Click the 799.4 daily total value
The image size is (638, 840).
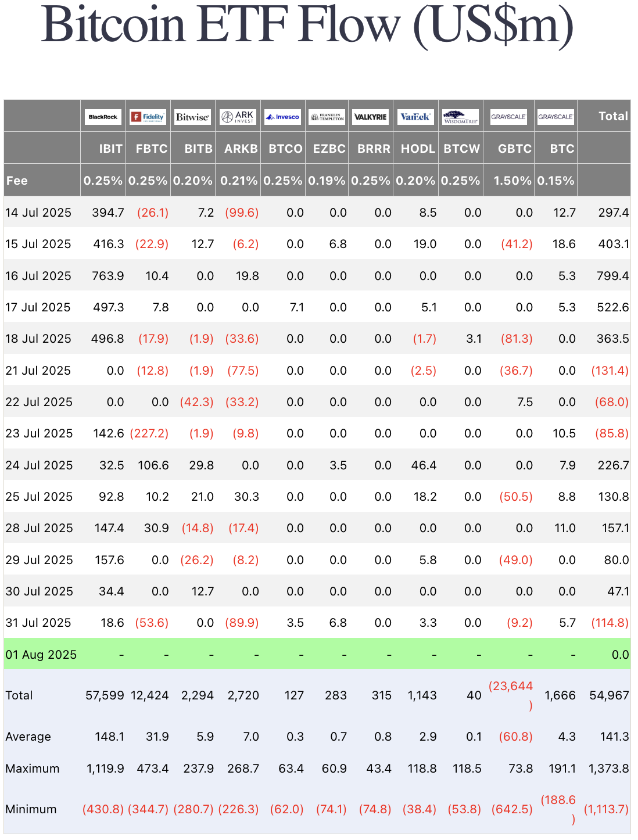click(x=613, y=275)
